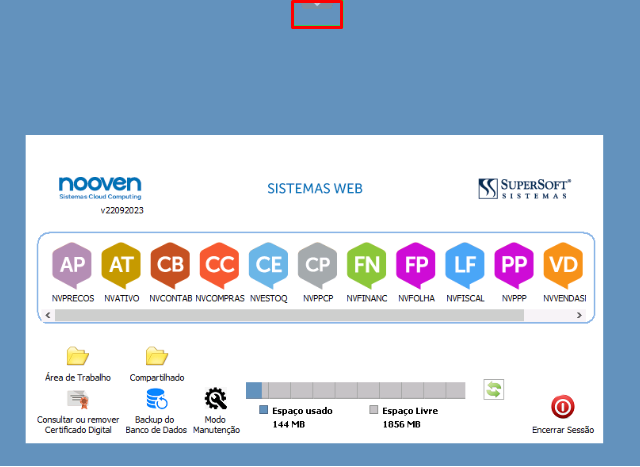Open the NVESTOQ (CE) inventory module
This screenshot has height=467, width=640.
click(x=268, y=266)
